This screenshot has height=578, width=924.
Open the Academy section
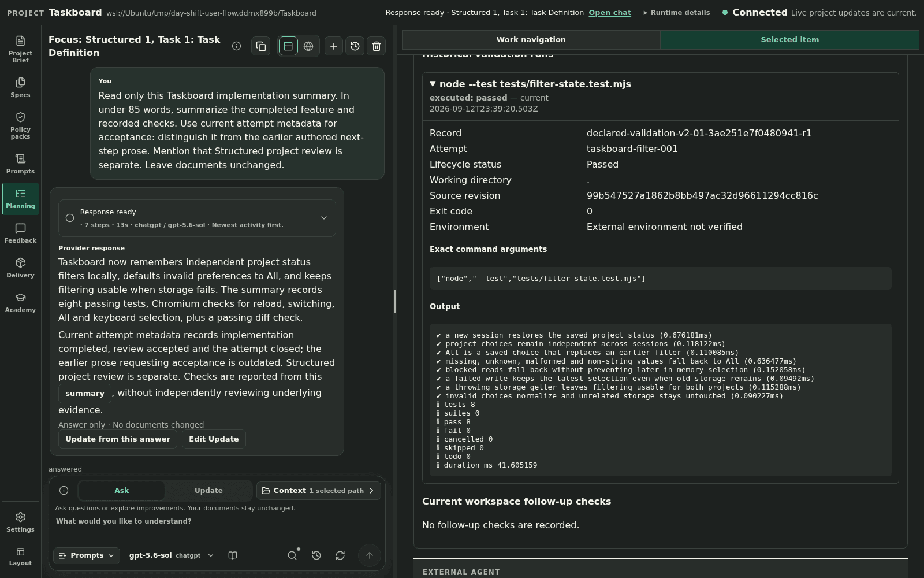point(20,302)
